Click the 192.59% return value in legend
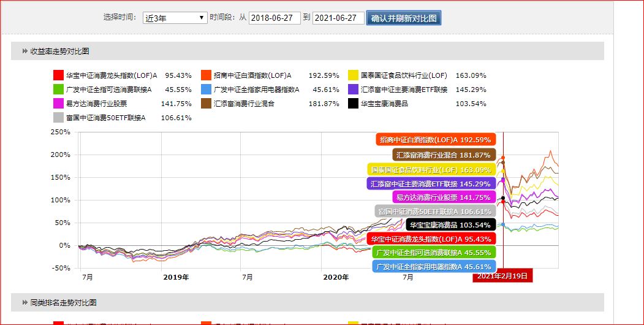 324,75
